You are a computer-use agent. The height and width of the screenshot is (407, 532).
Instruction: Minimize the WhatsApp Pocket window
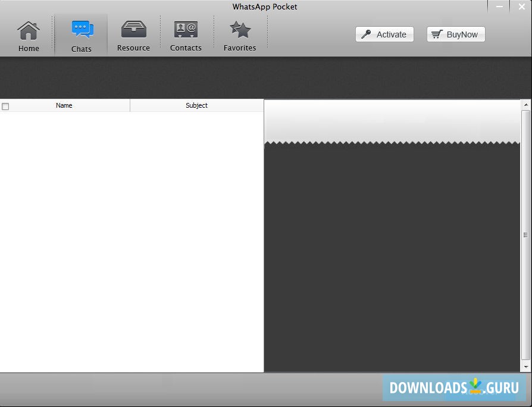[x=499, y=7]
